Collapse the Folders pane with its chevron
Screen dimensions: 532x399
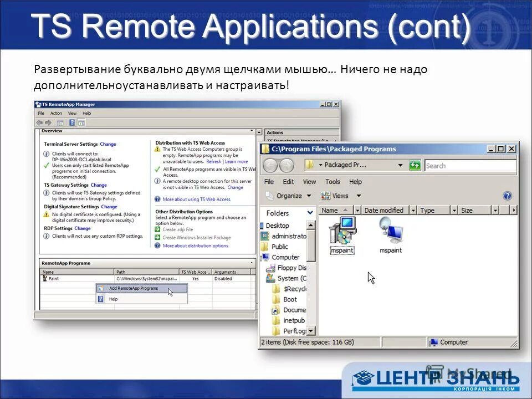309,213
